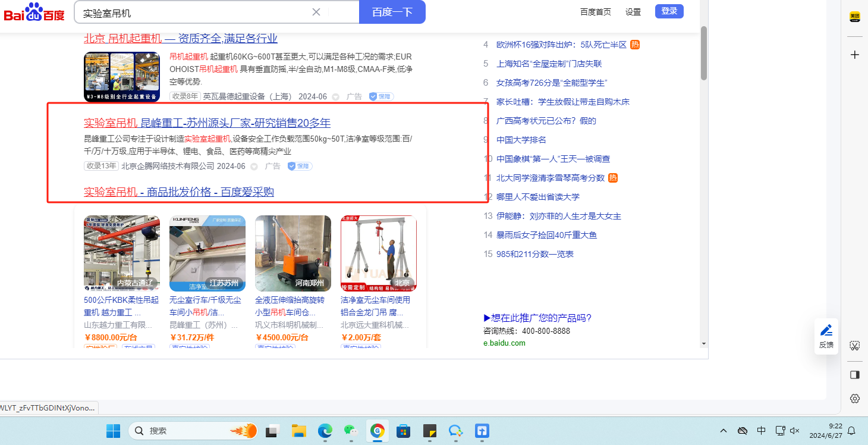Click the page's vertical scrollbar thumb
868x445 pixels.
click(704, 52)
